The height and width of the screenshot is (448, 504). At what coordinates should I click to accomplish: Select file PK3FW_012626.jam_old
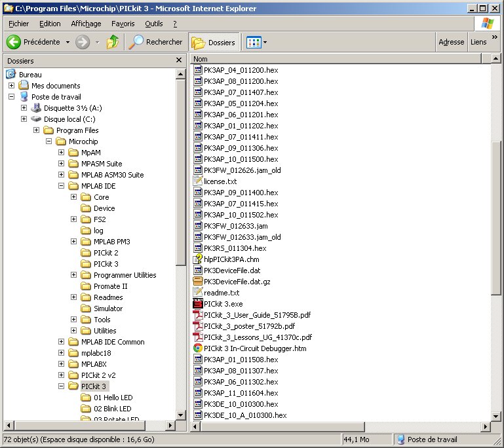pos(237,170)
